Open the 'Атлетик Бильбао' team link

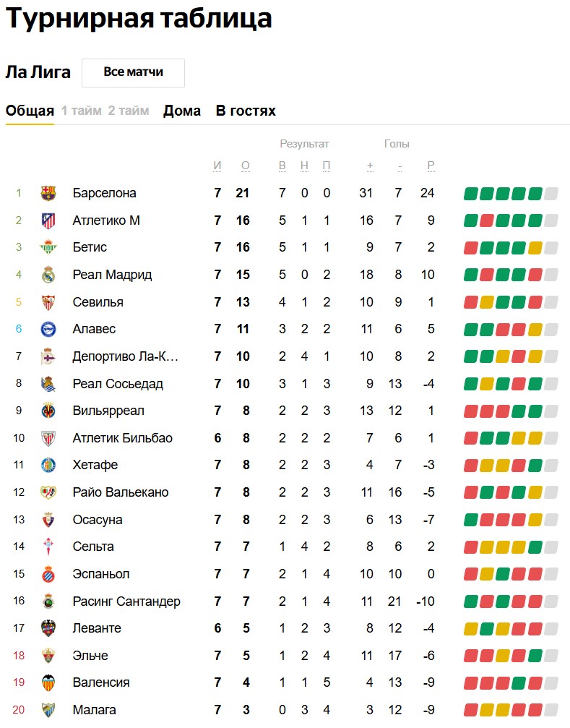coord(122,438)
